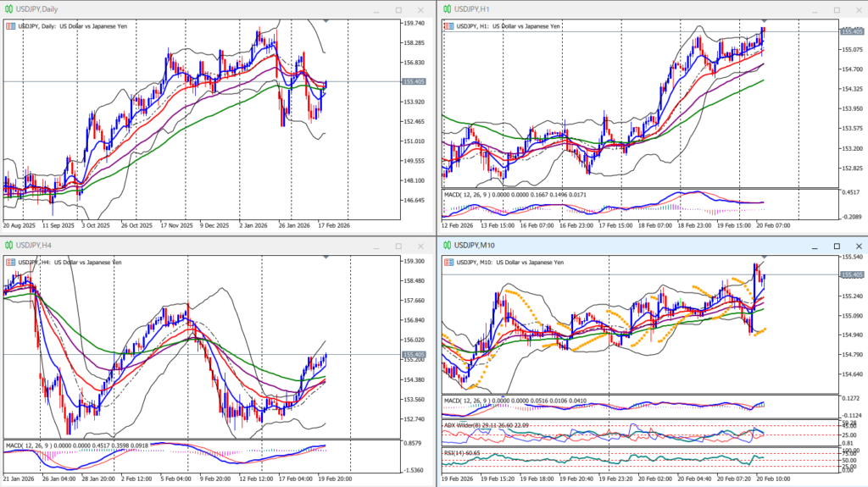The width and height of the screenshot is (868, 487).
Task: Click the chart shift triangle on the M10 chart
Action: click(x=765, y=256)
